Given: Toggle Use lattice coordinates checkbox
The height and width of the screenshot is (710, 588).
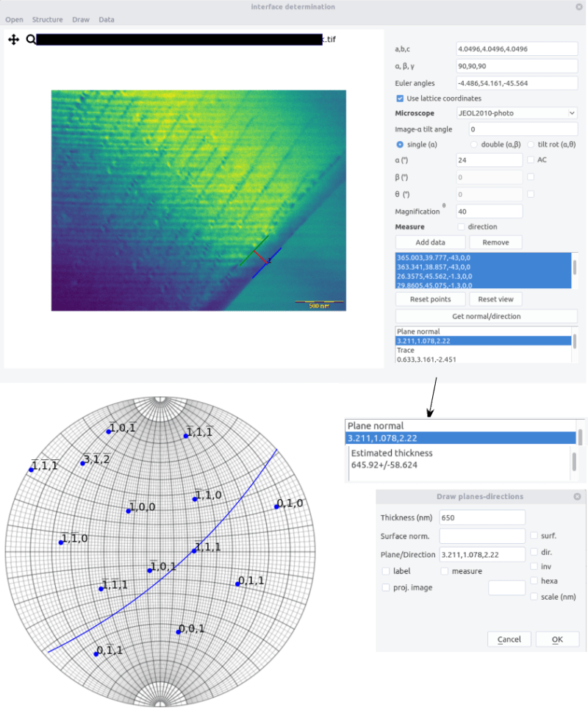Looking at the screenshot, I should coord(400,98).
